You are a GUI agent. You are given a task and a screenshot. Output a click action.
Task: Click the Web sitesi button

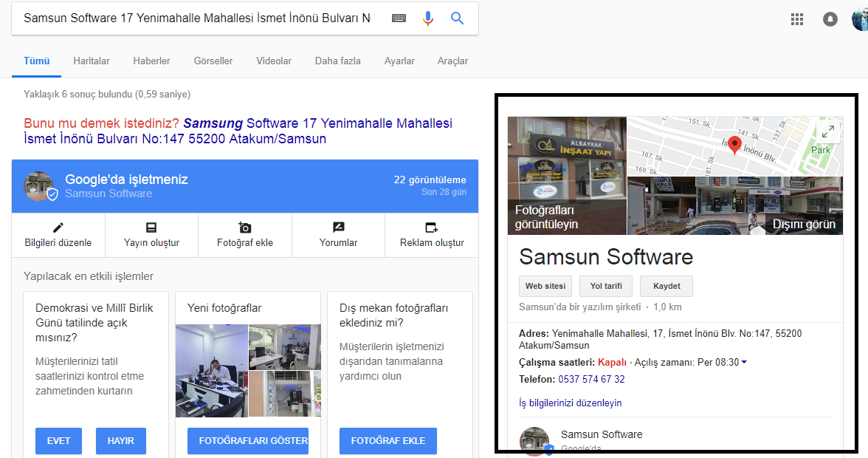(x=545, y=287)
